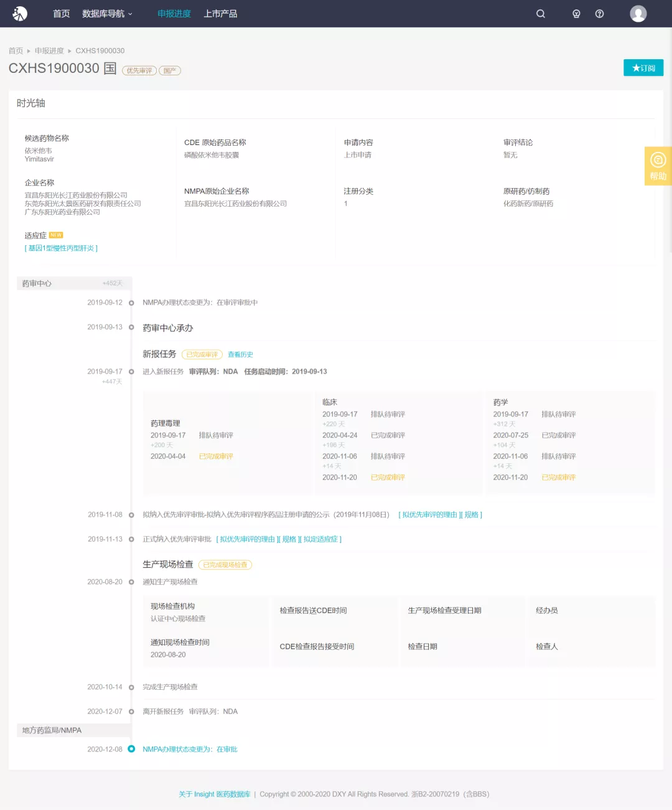Click the 药学 review card heading

501,402
